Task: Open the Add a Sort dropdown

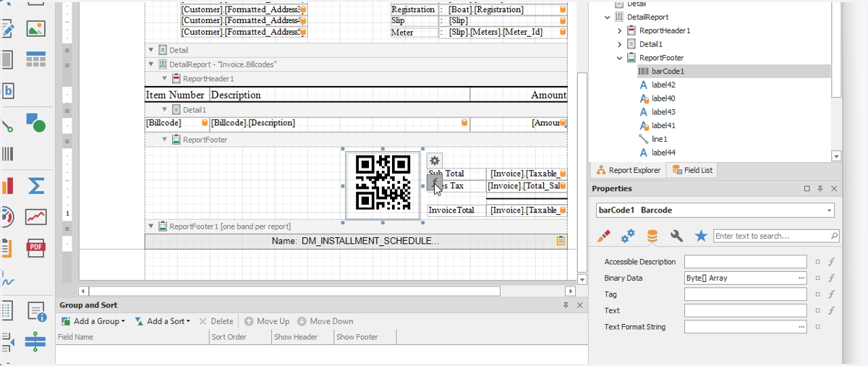Action: coord(163,321)
